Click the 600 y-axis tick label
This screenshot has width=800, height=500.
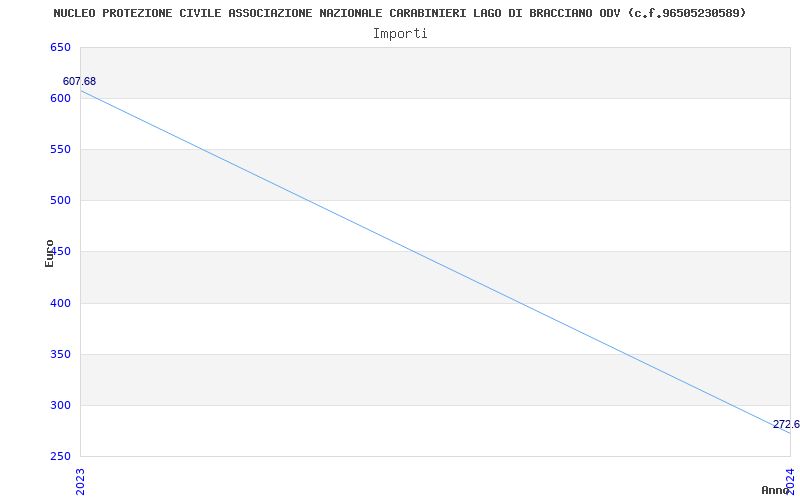(x=60, y=98)
